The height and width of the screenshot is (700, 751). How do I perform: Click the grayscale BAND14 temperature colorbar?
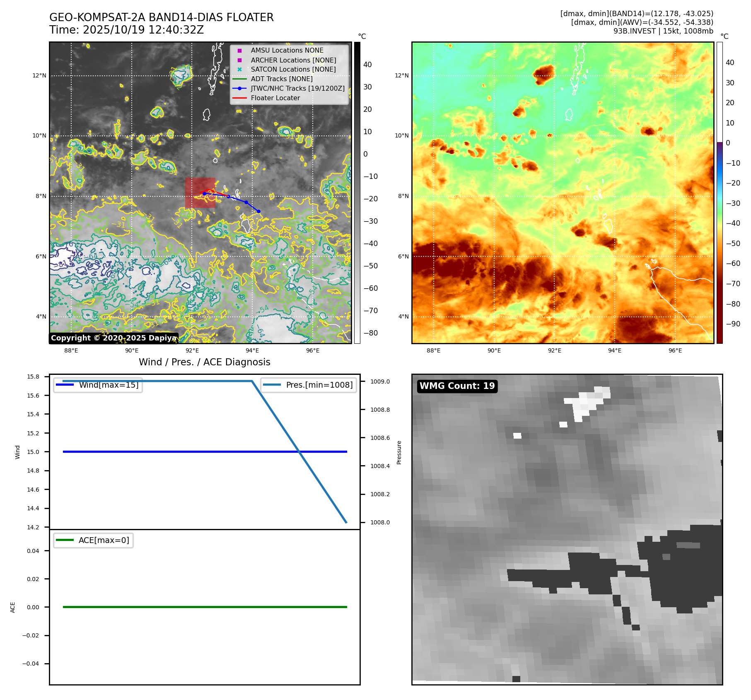tap(357, 193)
